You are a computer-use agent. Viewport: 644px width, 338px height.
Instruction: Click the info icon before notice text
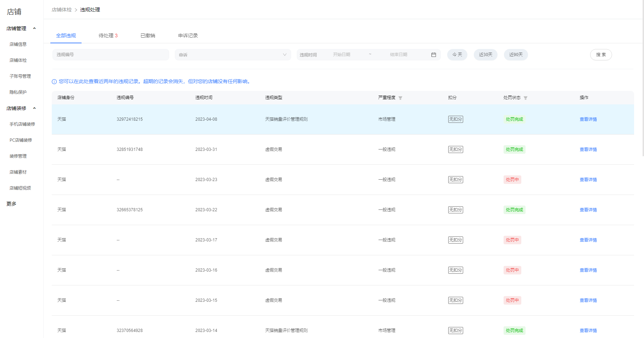point(54,82)
